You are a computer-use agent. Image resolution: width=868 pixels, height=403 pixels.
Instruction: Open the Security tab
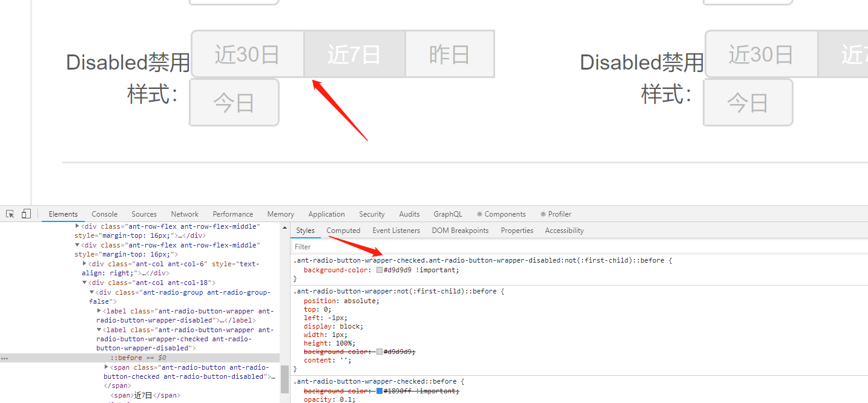(x=372, y=214)
